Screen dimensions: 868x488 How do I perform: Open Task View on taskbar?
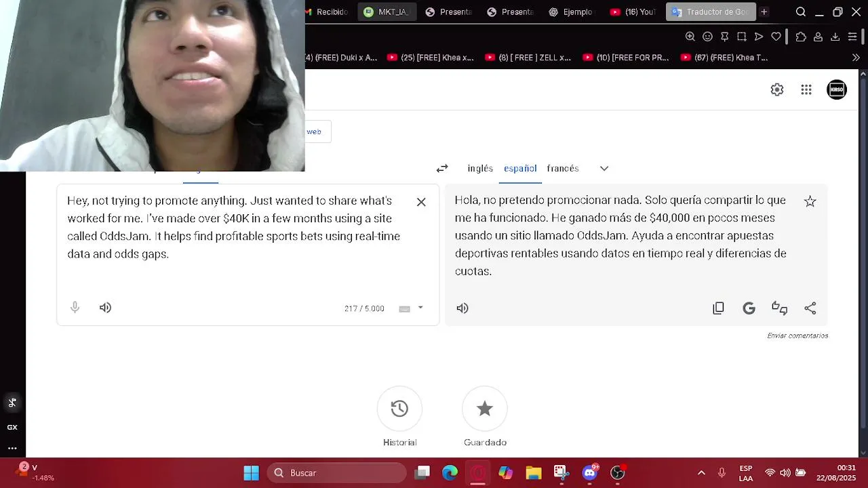point(422,473)
